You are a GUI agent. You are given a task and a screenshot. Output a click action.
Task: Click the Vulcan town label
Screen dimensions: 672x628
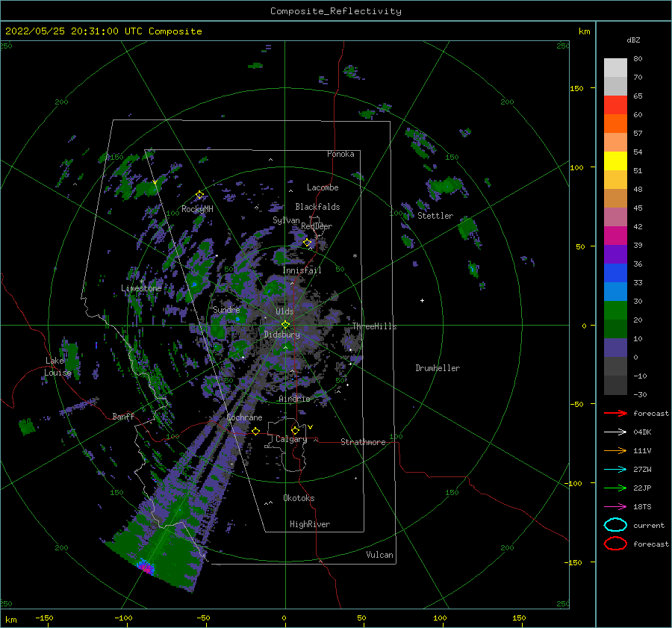pos(380,555)
